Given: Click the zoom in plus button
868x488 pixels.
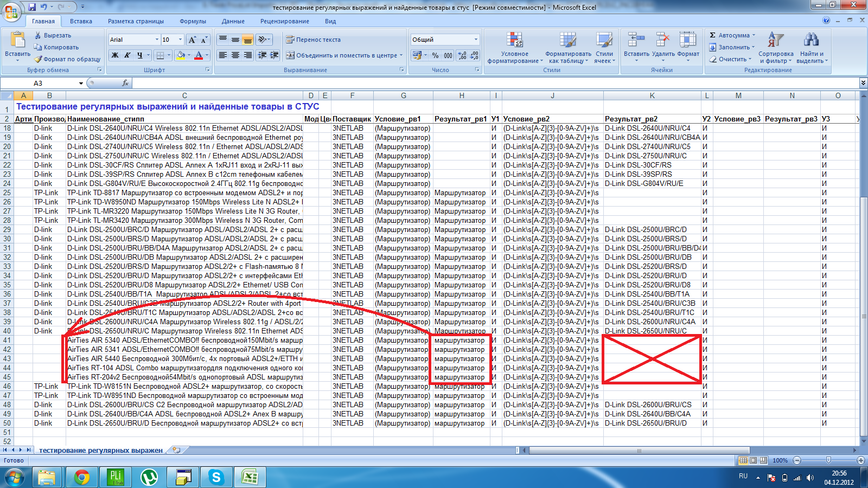Looking at the screenshot, I should tap(861, 460).
